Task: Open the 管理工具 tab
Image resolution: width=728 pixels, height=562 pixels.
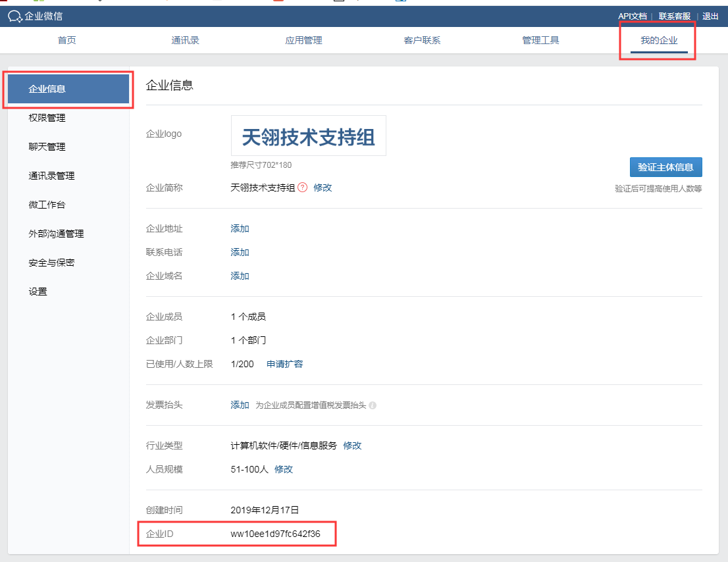Action: (x=540, y=41)
